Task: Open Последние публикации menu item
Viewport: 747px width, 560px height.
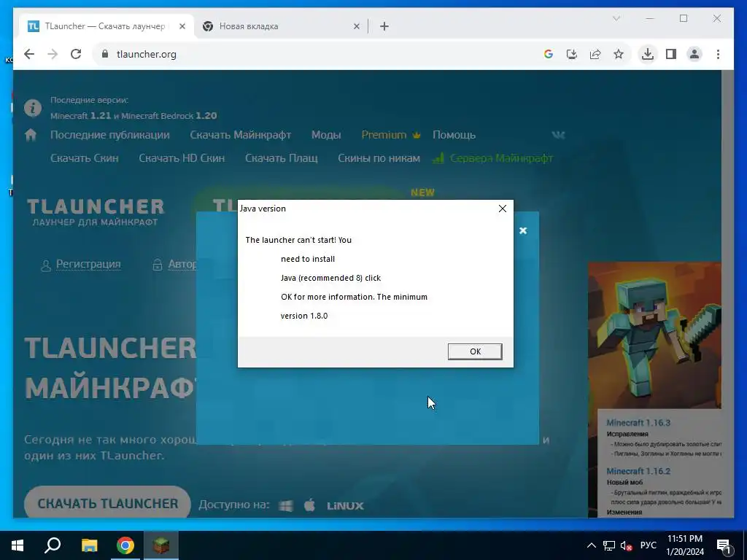Action: (x=110, y=135)
